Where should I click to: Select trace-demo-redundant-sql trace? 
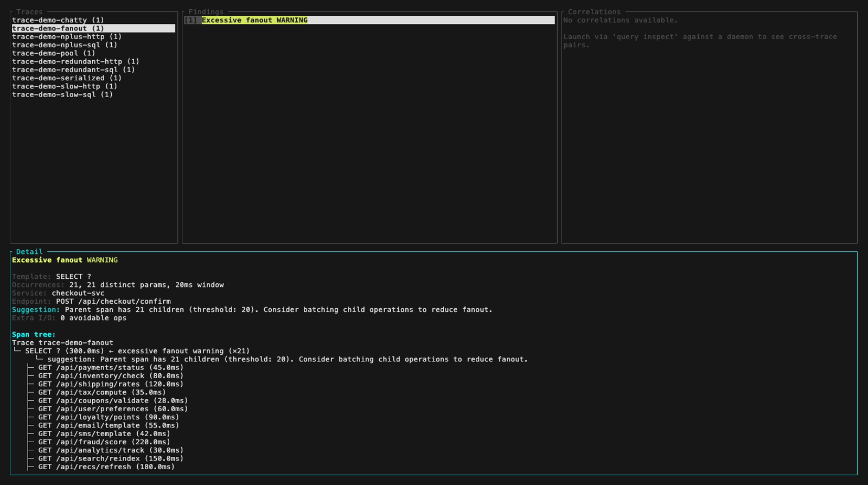coord(73,69)
